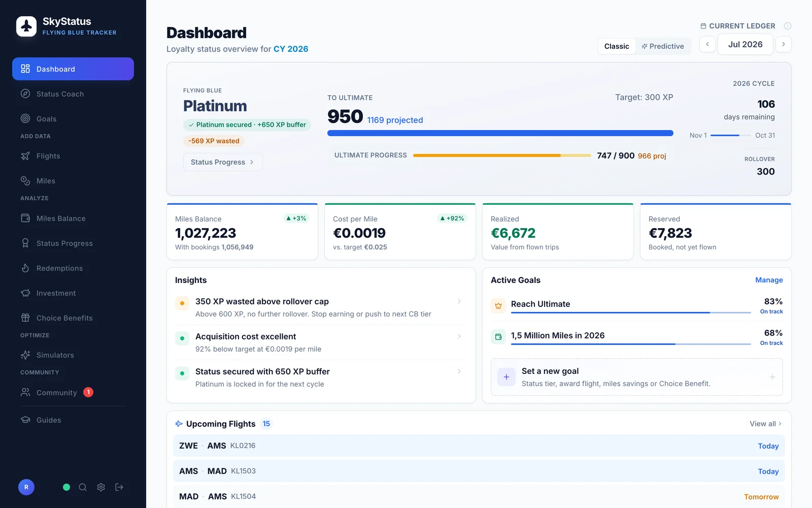The width and height of the screenshot is (812, 508).
Task: Open the AMS MAD KL1503 flight row
Action: [479, 471]
